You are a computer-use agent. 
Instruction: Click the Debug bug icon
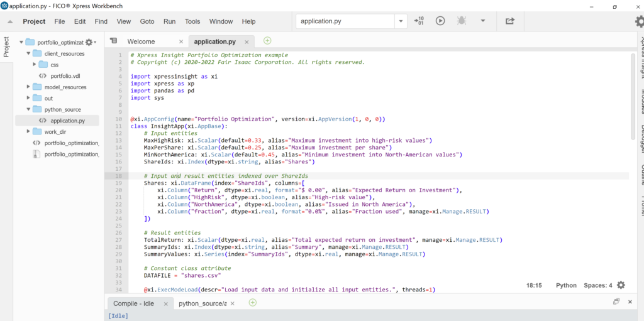pyautogui.click(x=462, y=21)
